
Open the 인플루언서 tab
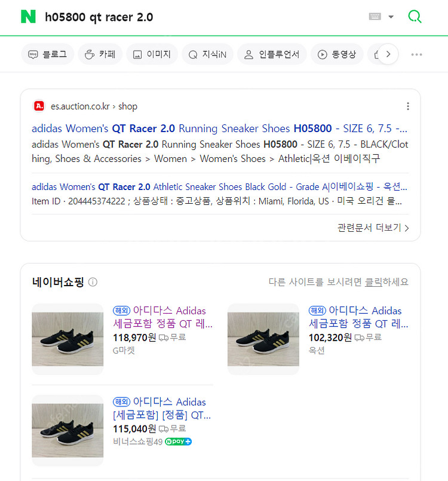272,54
